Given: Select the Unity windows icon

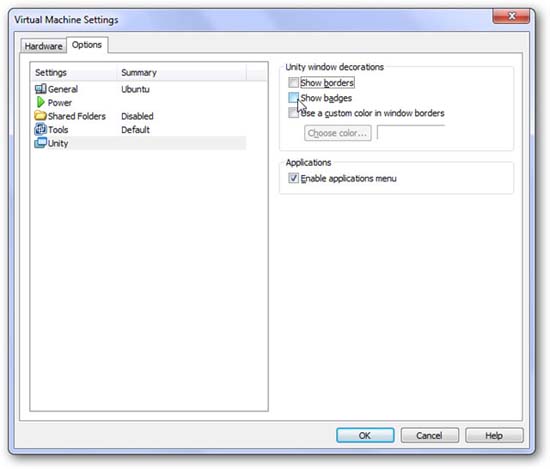Looking at the screenshot, I should 40,143.
